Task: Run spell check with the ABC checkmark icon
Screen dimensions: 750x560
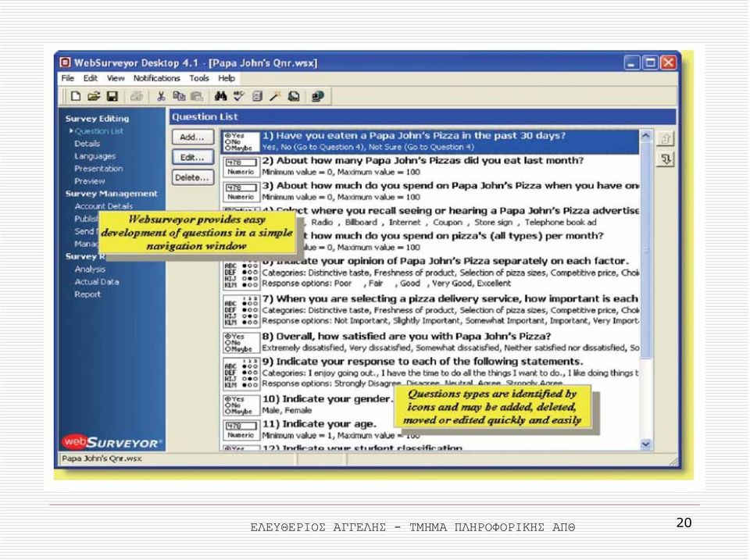Action: (x=239, y=96)
